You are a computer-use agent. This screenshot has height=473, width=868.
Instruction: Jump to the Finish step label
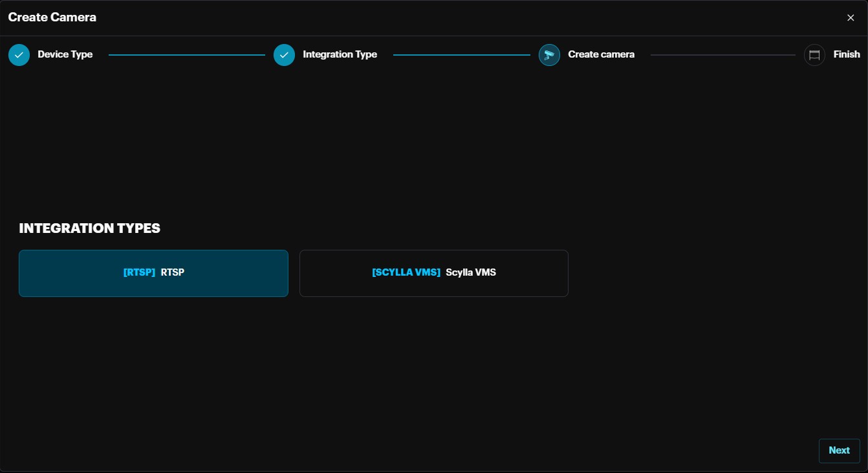pyautogui.click(x=846, y=54)
